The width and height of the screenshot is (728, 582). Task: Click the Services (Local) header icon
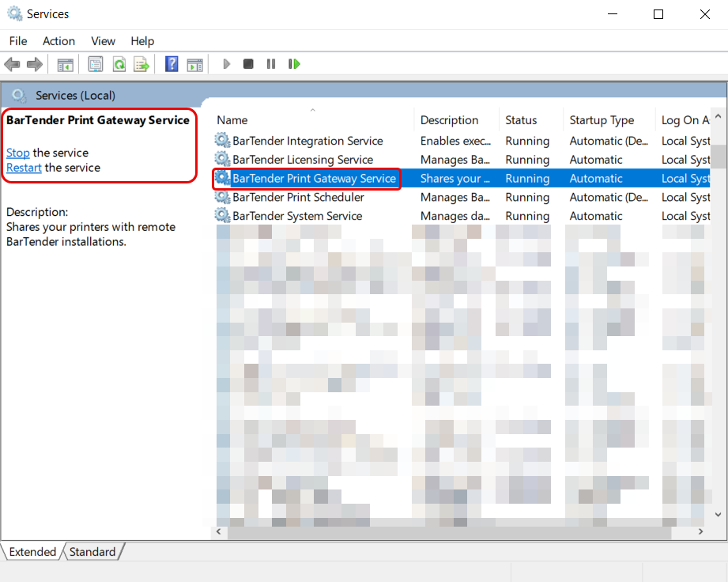(18, 96)
